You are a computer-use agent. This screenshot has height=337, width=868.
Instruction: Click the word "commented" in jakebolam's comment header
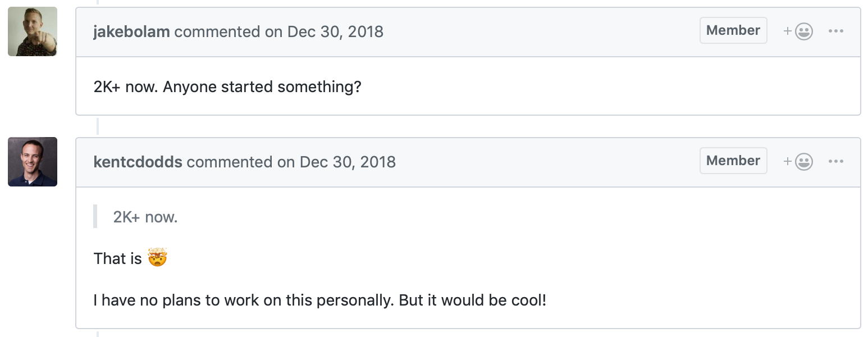[x=217, y=31]
